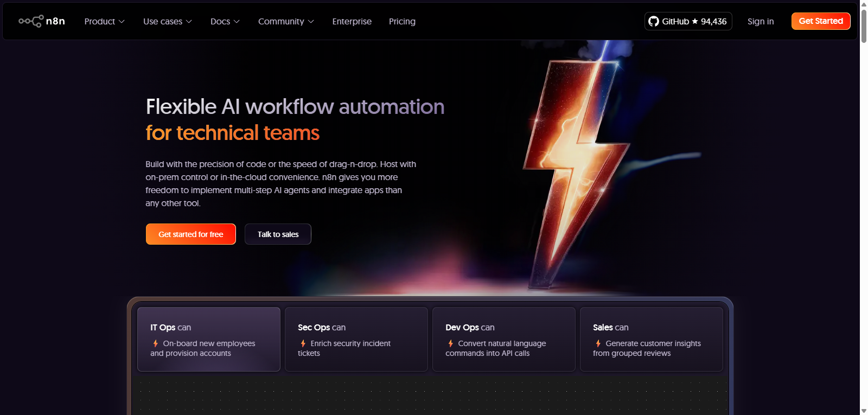Click the lightning bolt beside Generate customer insights
Image resolution: width=868 pixels, height=415 pixels.
point(598,343)
